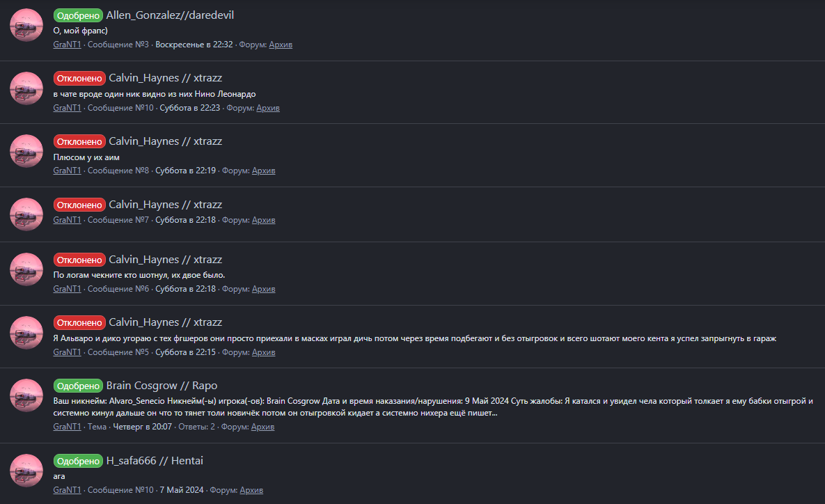The image size is (825, 504).
Task: Open the Calvin_Haynes title for Сообщение №10
Action: [x=166, y=78]
